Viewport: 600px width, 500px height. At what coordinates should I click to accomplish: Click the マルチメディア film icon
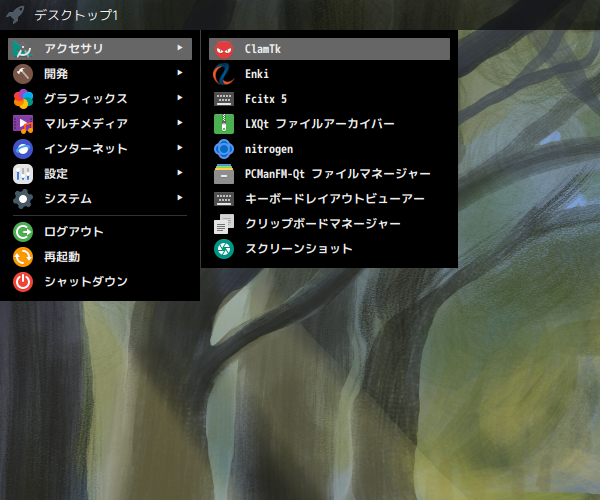[x=23, y=124]
